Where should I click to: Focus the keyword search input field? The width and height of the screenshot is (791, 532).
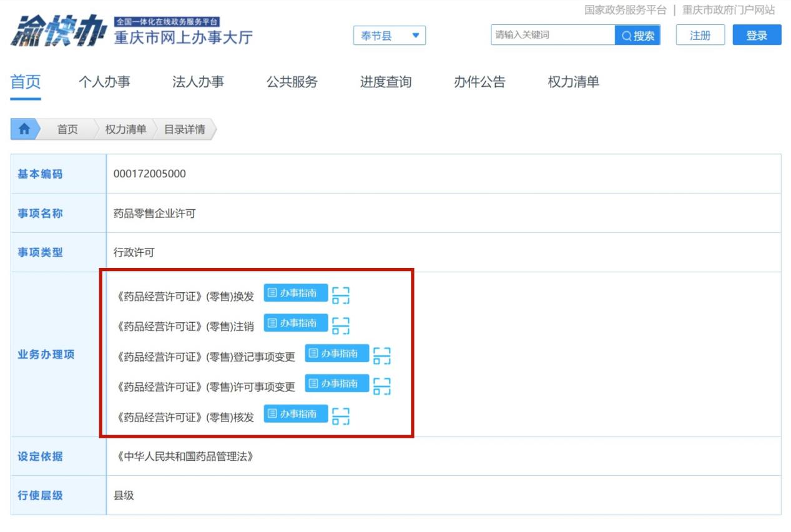point(553,35)
